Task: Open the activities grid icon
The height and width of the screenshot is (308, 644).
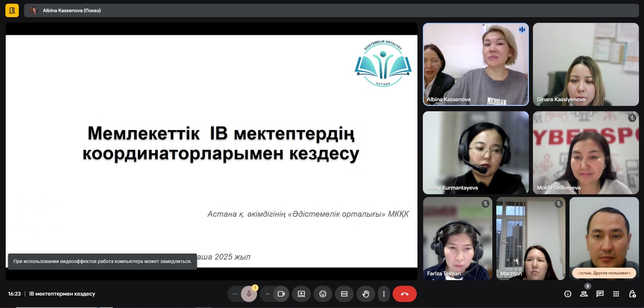Action: point(616,294)
